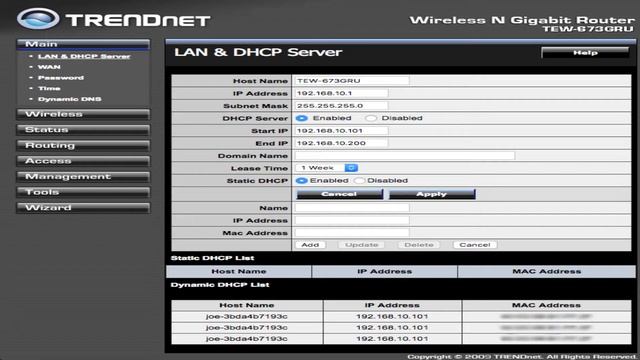Open the Lease Time dropdown
This screenshot has width=640, height=360.
point(327,168)
